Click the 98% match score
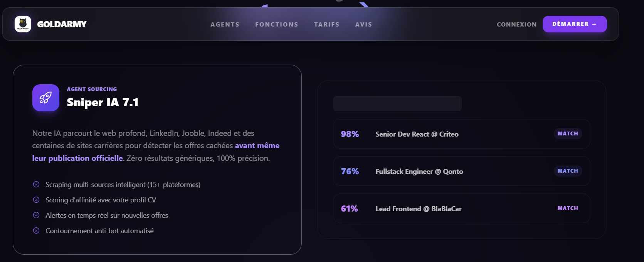 tap(349, 134)
